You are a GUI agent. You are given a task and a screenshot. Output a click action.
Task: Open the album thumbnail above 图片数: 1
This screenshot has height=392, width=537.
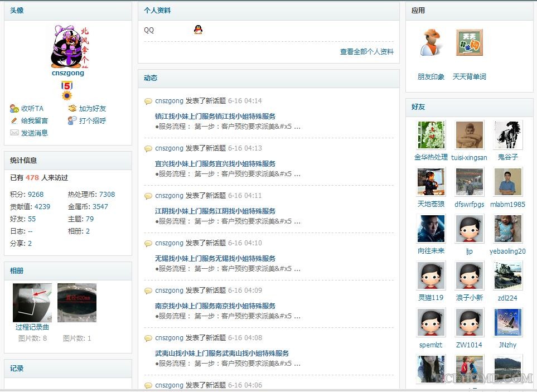77,303
